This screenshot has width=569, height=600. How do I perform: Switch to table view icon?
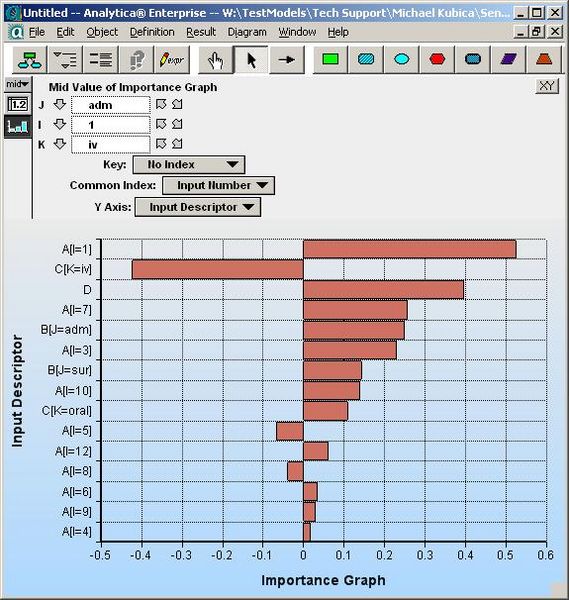[18, 104]
